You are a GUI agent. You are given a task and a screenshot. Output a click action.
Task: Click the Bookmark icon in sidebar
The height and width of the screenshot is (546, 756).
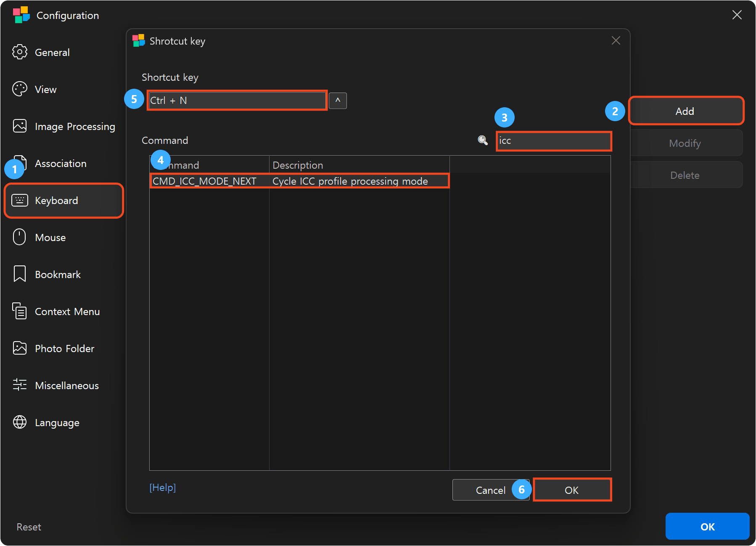[x=20, y=274]
